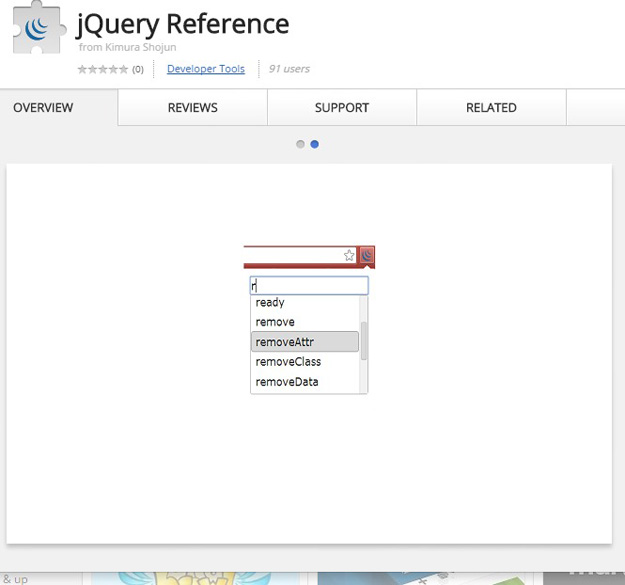Screen dimensions: 625x585
Task: Go to the RELATED tab
Action: click(491, 108)
